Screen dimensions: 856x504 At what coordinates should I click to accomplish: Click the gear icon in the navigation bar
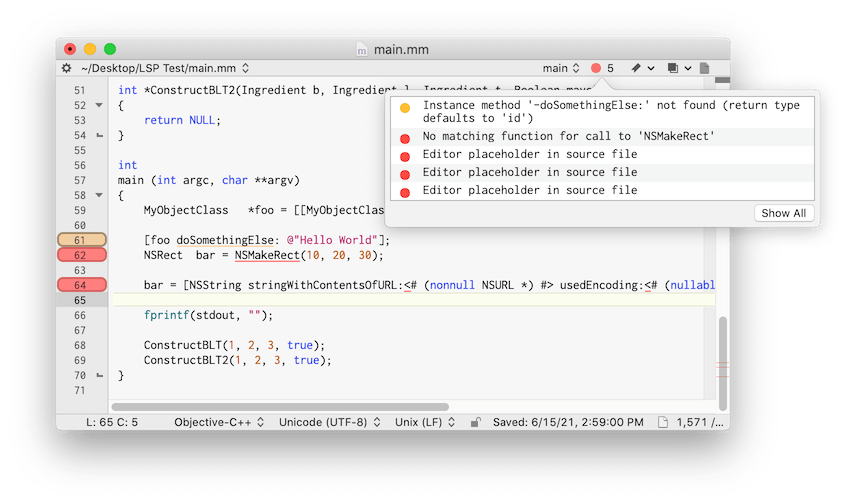pyautogui.click(x=67, y=68)
